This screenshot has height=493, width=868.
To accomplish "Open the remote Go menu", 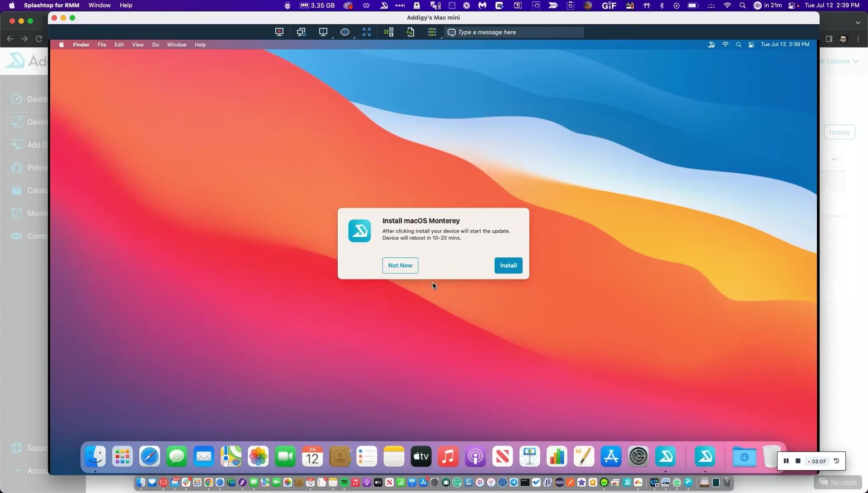I will 156,45.
